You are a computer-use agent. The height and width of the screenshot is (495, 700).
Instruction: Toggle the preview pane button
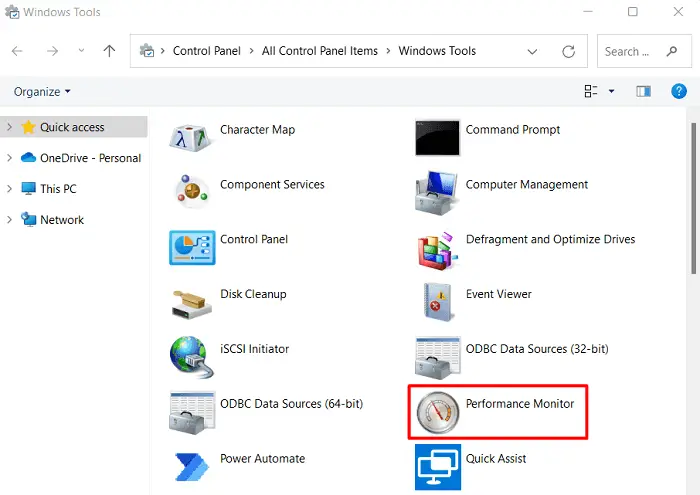(644, 92)
